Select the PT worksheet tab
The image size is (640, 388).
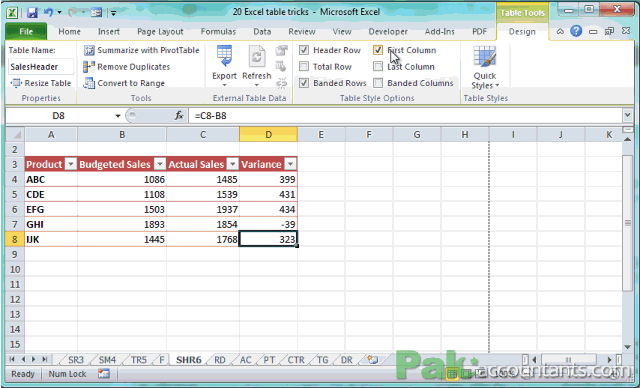point(269,360)
